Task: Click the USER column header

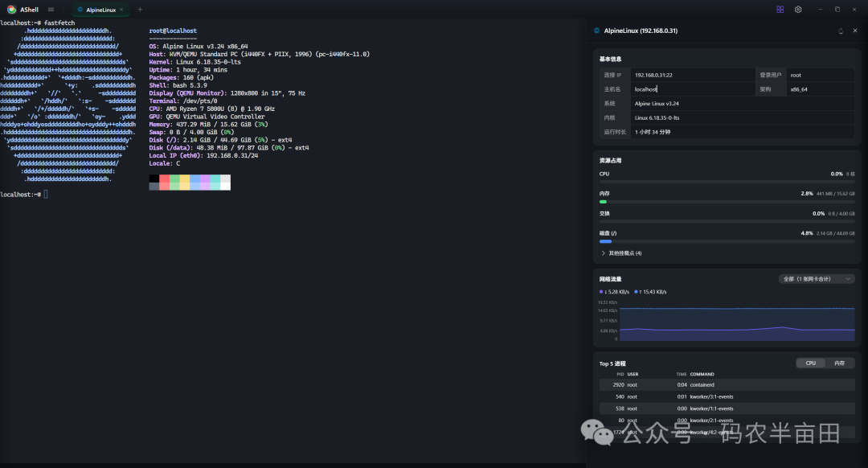Action: click(x=633, y=375)
